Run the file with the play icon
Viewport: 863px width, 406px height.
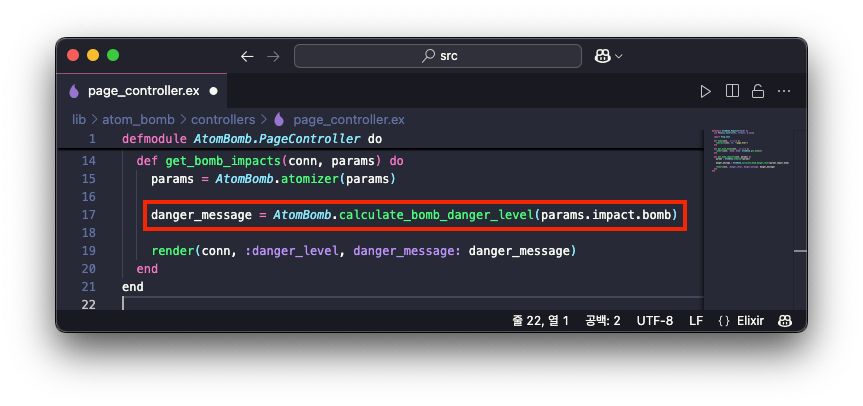click(x=705, y=91)
